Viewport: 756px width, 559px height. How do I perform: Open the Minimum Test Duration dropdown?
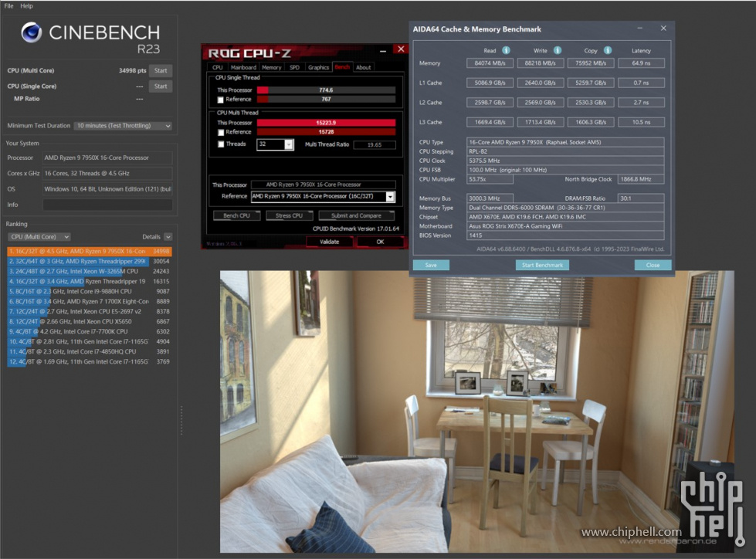click(x=123, y=126)
